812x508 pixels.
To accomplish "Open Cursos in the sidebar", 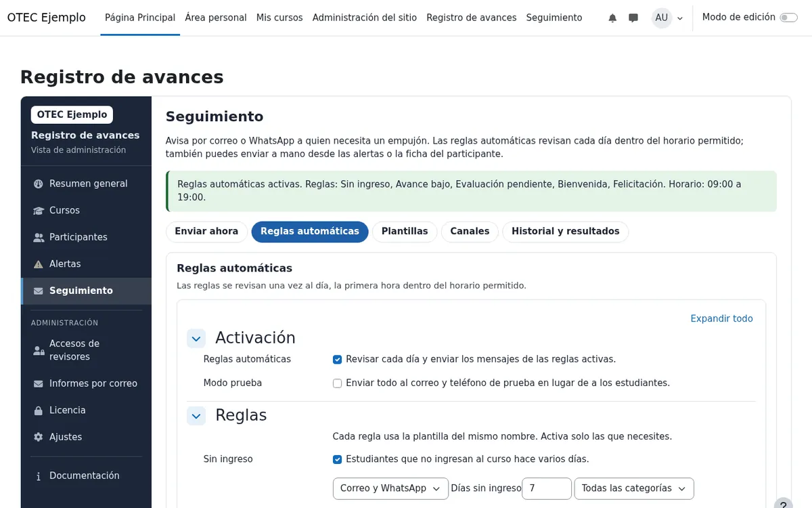I will click(x=87, y=211).
